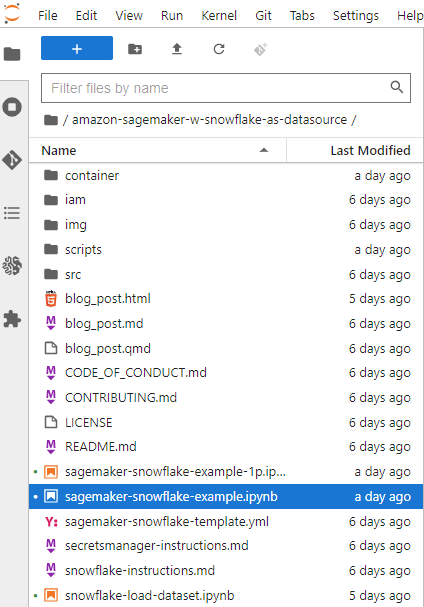Image resolution: width=424 pixels, height=607 pixels.
Task: Click the markdown icon beside blog_post.md
Action: pos(51,323)
